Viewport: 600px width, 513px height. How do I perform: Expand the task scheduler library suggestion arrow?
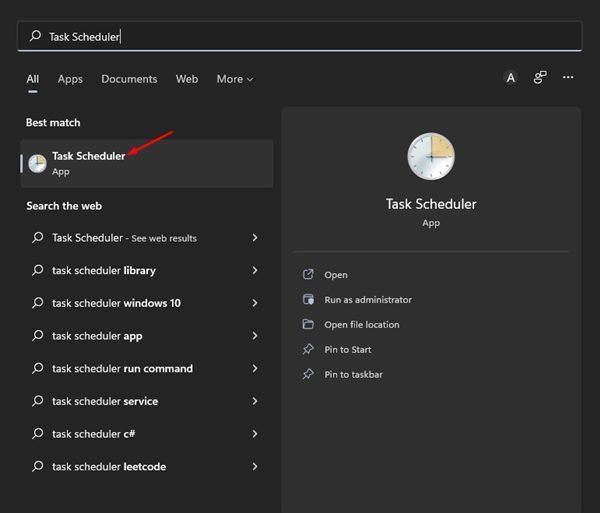pyautogui.click(x=255, y=270)
